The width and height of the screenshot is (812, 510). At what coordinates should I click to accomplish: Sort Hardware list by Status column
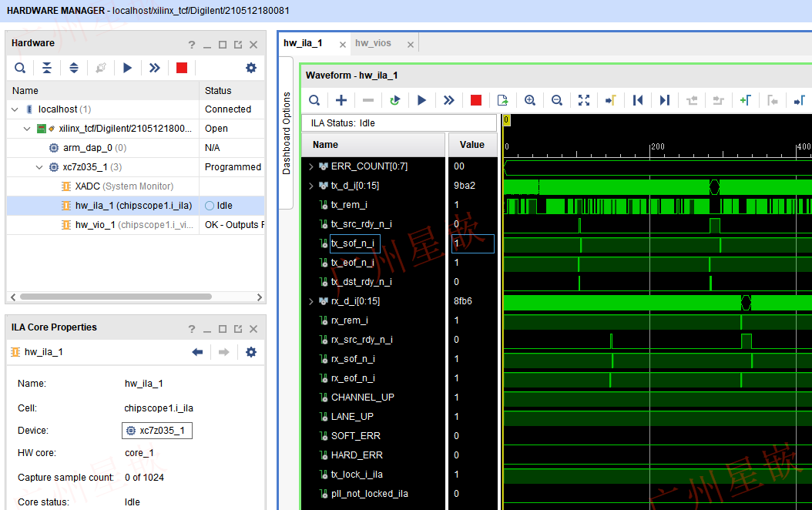(231, 91)
